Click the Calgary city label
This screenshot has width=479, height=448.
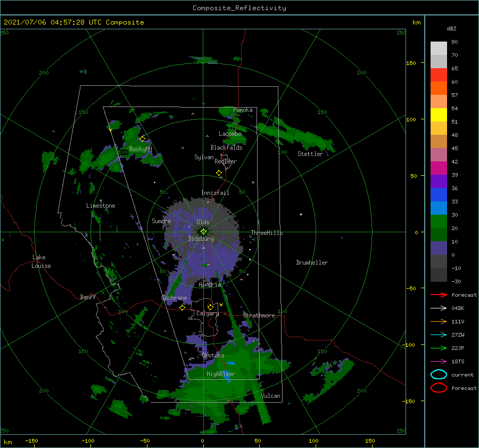tap(208, 313)
